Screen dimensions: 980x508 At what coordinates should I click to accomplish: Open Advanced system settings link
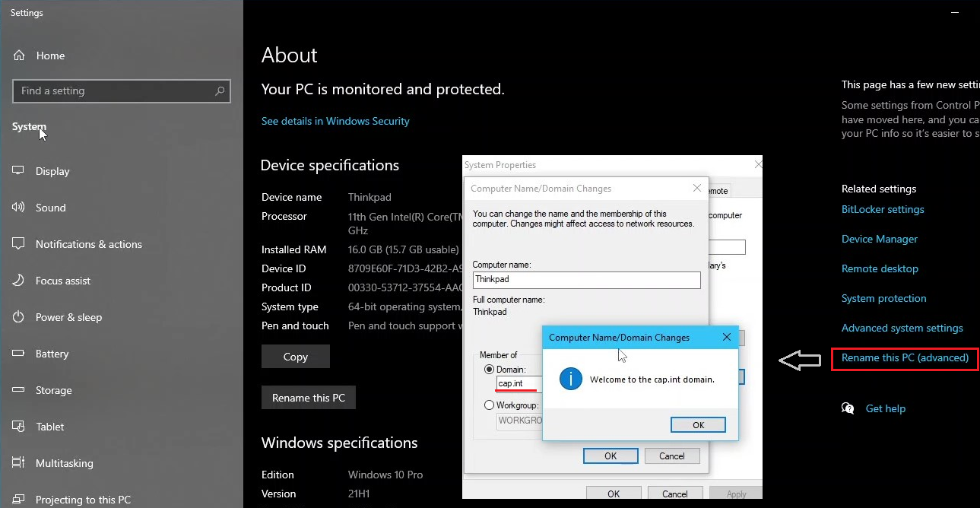coord(902,328)
